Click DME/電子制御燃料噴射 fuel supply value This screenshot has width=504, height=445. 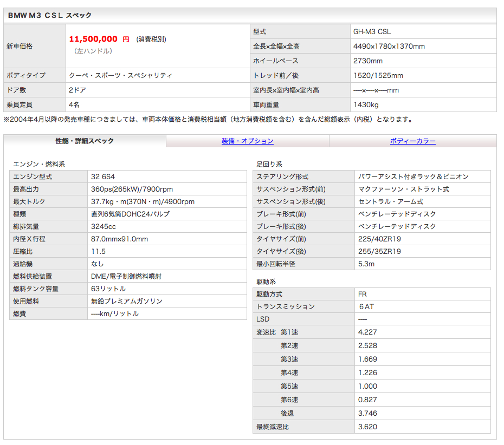click(x=126, y=277)
